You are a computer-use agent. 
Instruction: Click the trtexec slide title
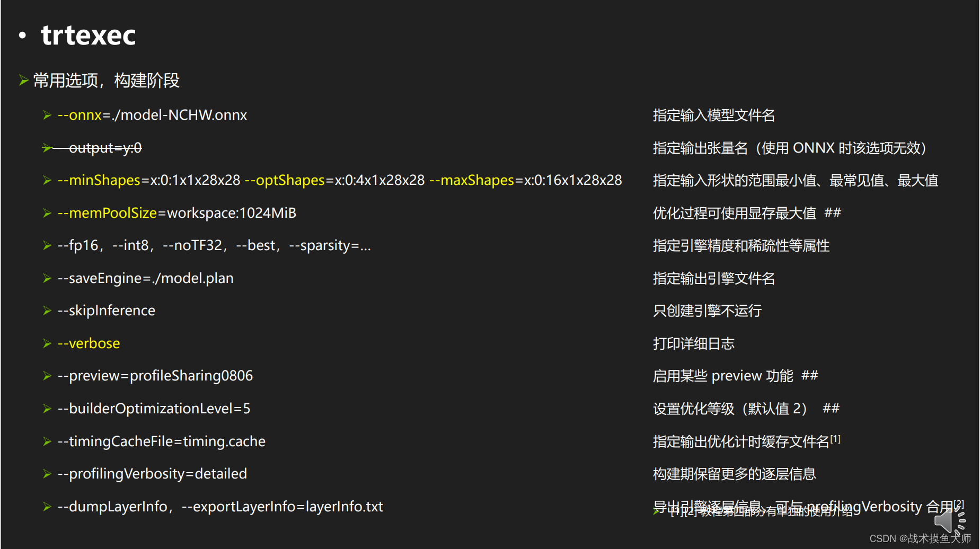[89, 35]
